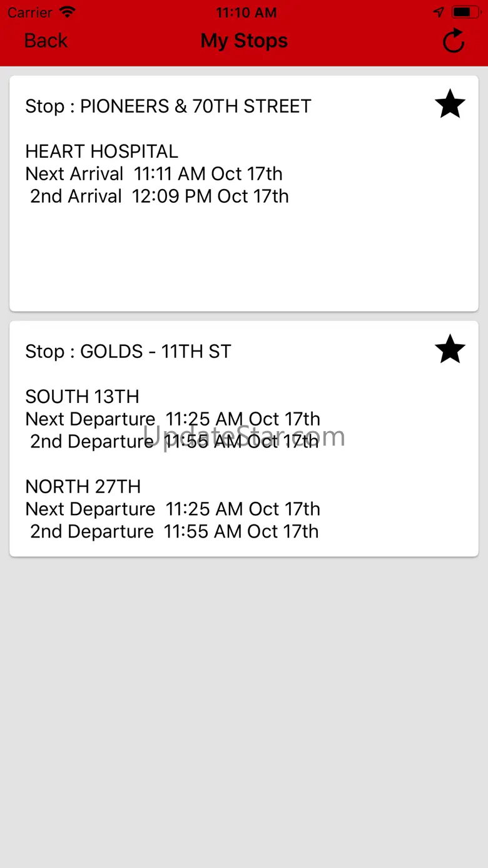This screenshot has width=488, height=868.
Task: Open the NORTH 27TH route entry
Action: [83, 487]
